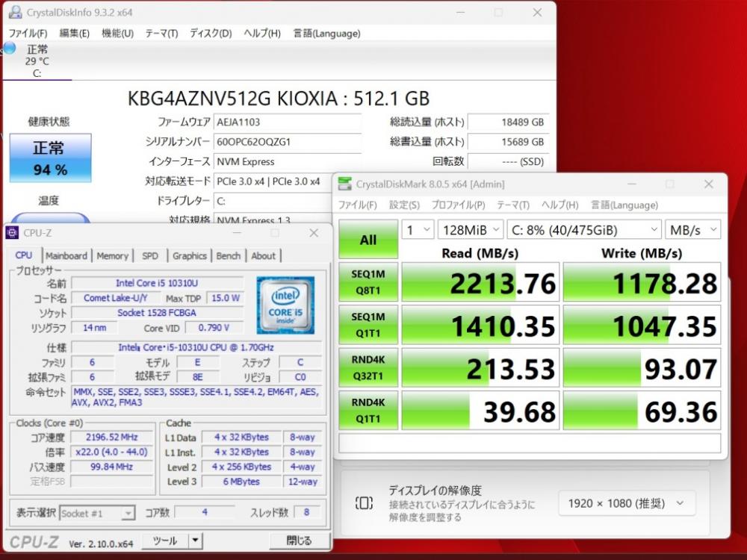Open the 言語(Language) menu in CrystalDiskMark
Viewport: 747px width, 560px height.
pos(624,205)
